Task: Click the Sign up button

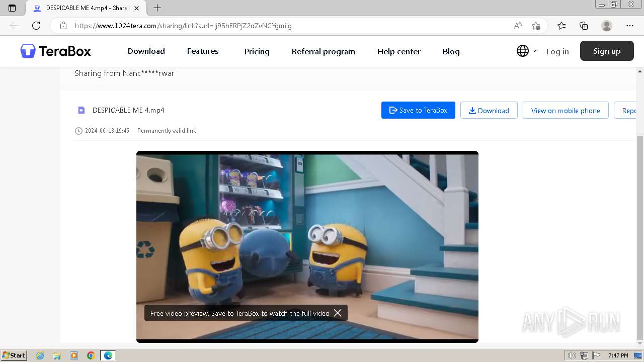Action: [607, 51]
